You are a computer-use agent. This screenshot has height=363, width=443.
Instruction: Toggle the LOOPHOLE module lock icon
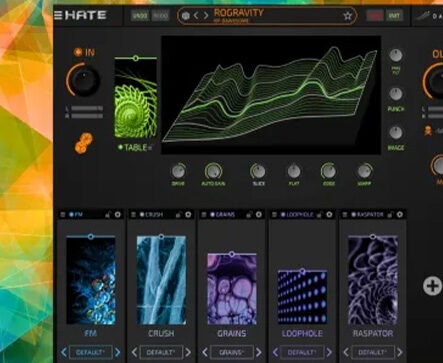pos(320,215)
